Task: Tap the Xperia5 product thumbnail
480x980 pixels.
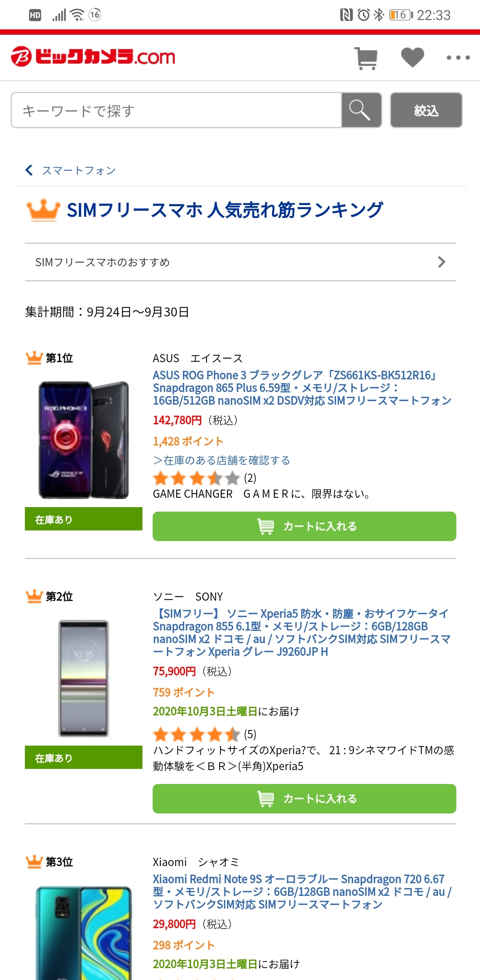Action: tap(84, 678)
